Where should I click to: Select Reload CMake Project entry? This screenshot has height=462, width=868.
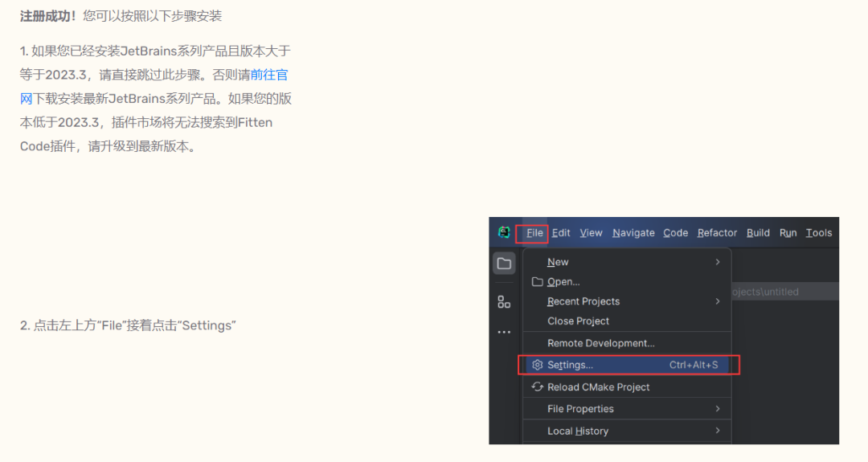627,386
